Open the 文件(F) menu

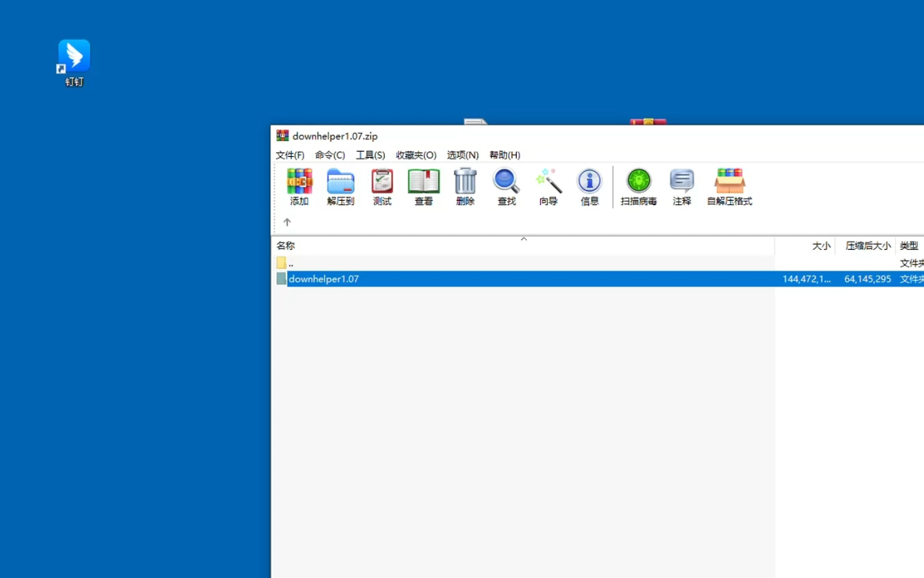click(290, 155)
